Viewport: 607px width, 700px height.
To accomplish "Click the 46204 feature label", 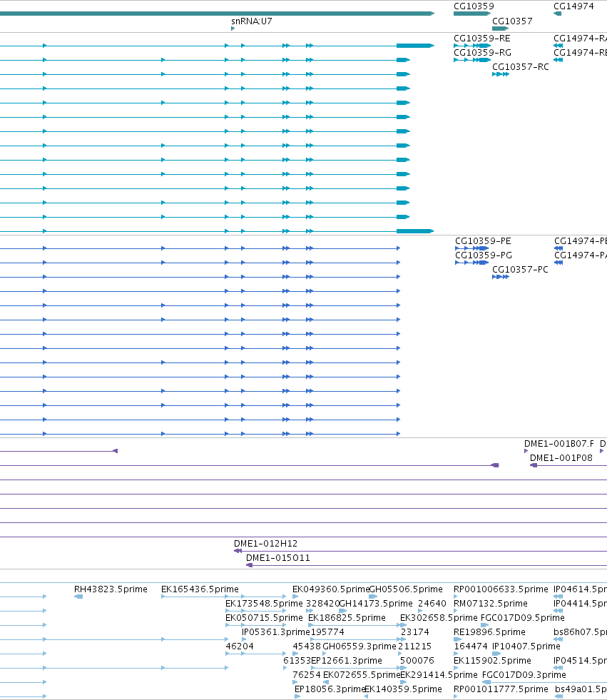I will 240,646.
